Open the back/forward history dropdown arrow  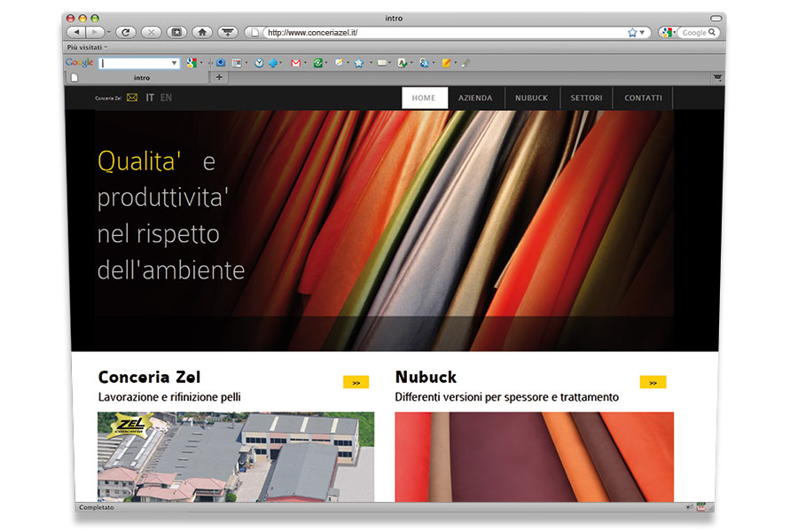108,33
